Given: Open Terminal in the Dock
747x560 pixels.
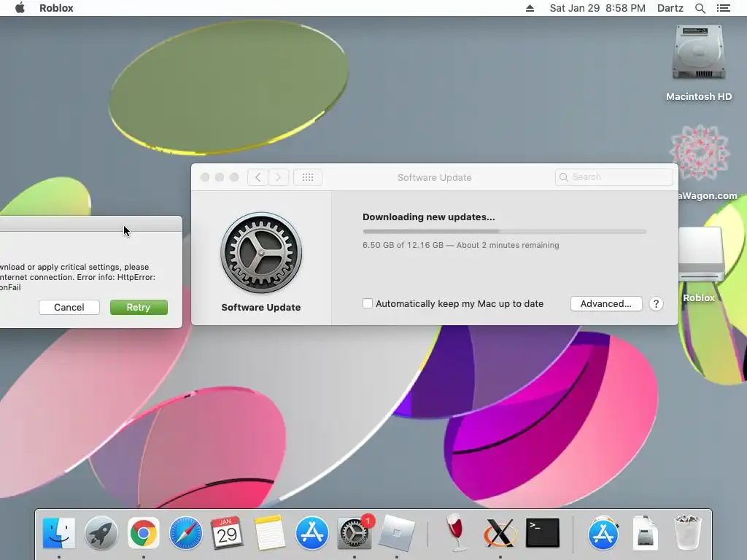Looking at the screenshot, I should (543, 533).
